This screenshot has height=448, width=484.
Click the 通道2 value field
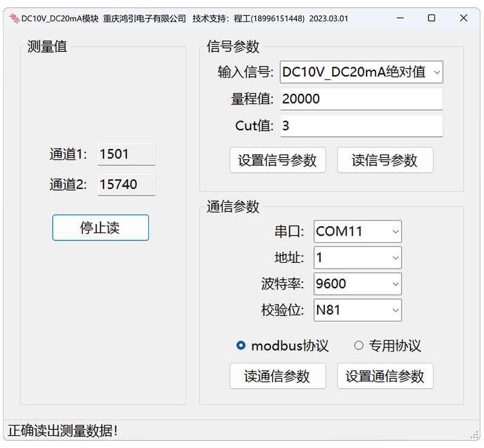click(x=126, y=185)
